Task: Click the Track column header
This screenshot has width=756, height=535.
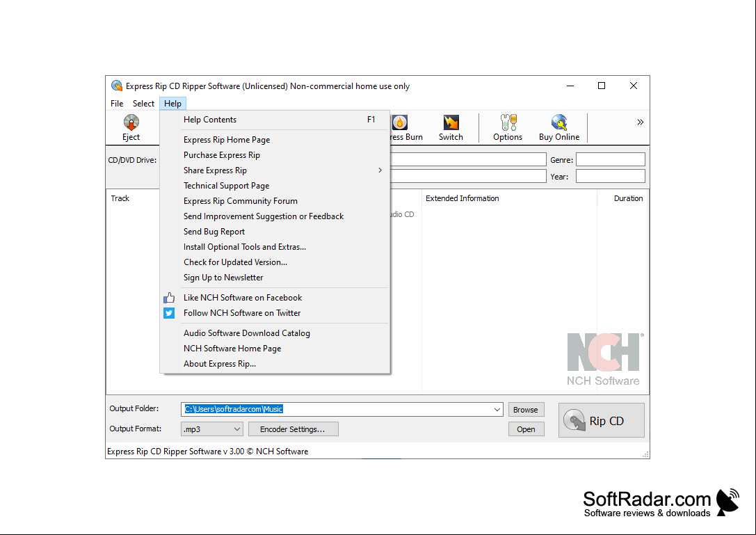Action: coord(120,198)
